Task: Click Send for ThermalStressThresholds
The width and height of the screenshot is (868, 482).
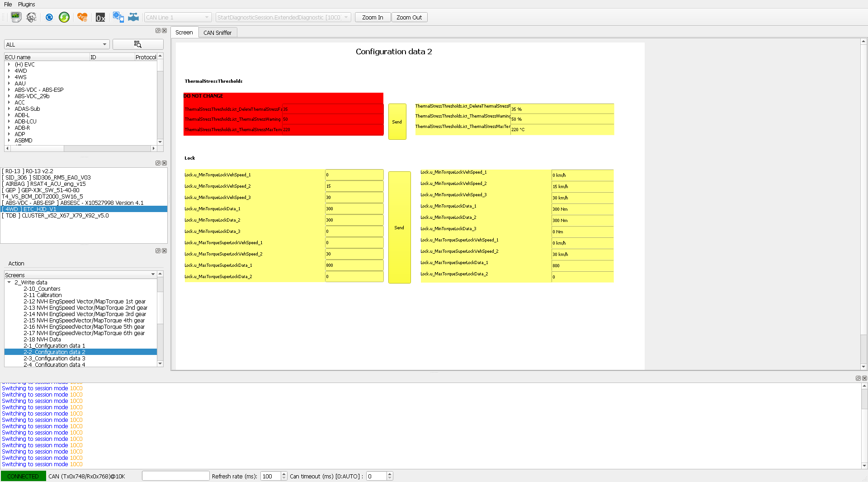Action: coord(397,122)
